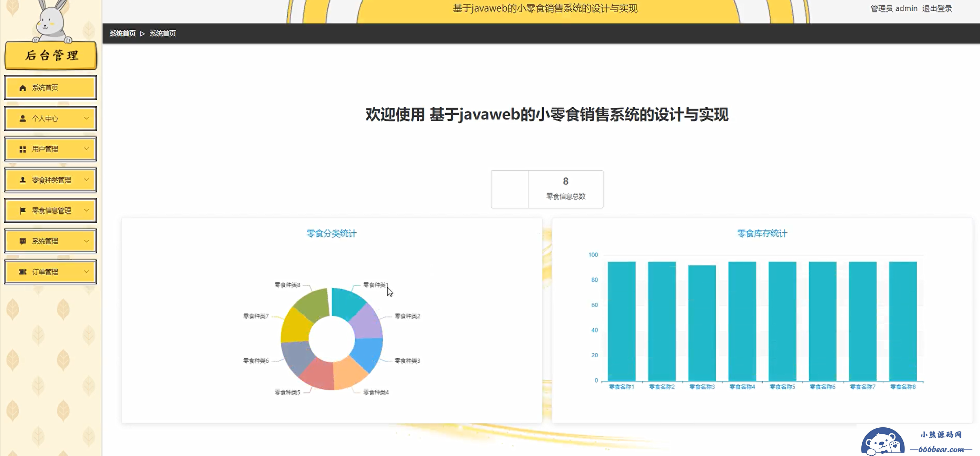Expand the 系统管理 chevron
980x456 pixels.
coord(86,241)
